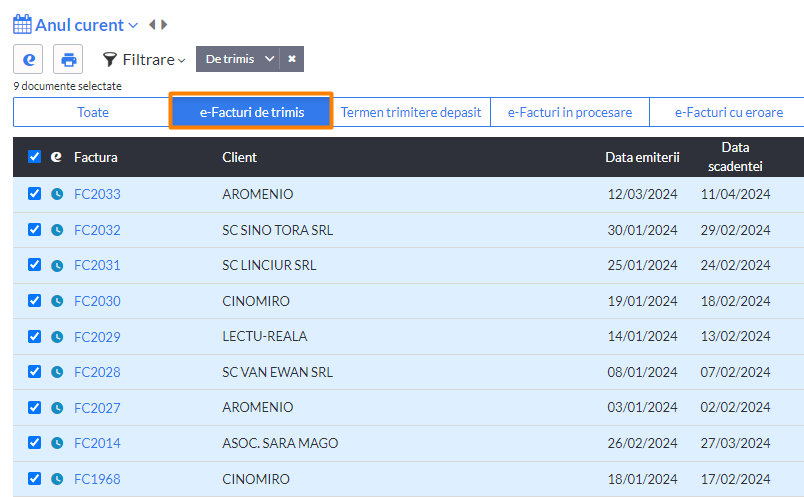
Task: Open invoice FC2033 link
Action: pyautogui.click(x=97, y=194)
